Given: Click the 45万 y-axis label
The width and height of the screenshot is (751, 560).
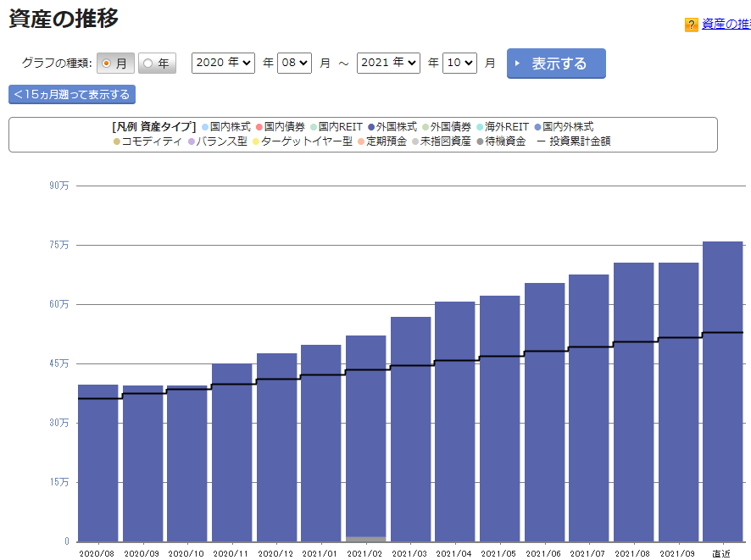Looking at the screenshot, I should click(59, 363).
